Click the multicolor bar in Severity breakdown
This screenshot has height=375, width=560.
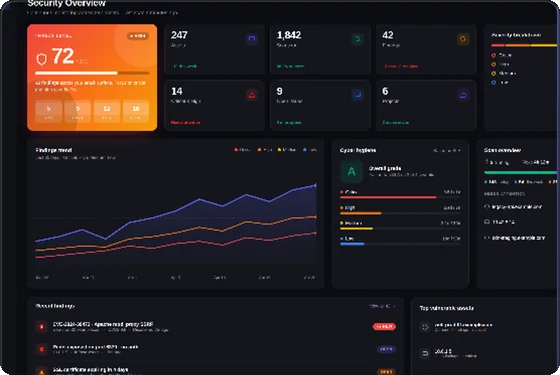click(524, 45)
